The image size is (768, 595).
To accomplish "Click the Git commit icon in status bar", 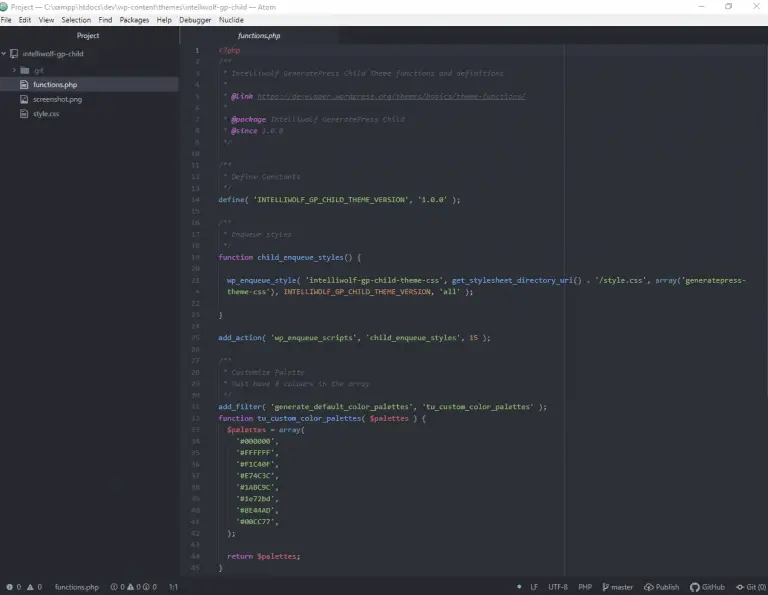I will (740, 587).
